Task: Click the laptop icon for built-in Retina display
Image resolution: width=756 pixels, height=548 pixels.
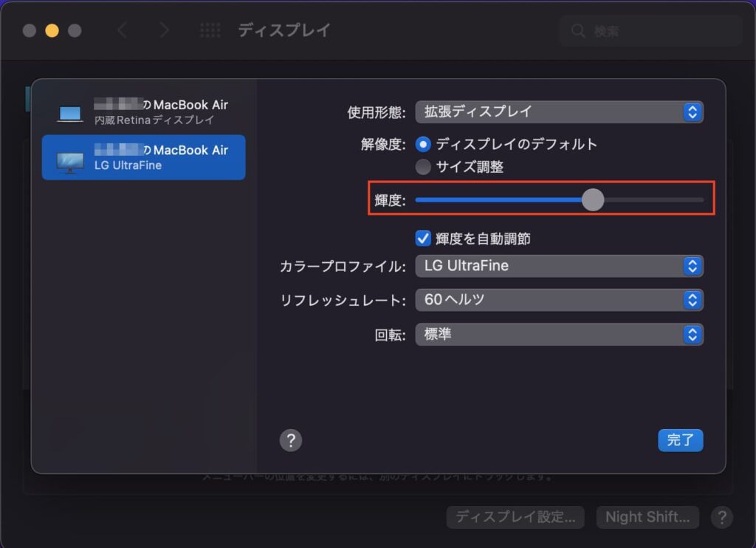Action: point(70,113)
